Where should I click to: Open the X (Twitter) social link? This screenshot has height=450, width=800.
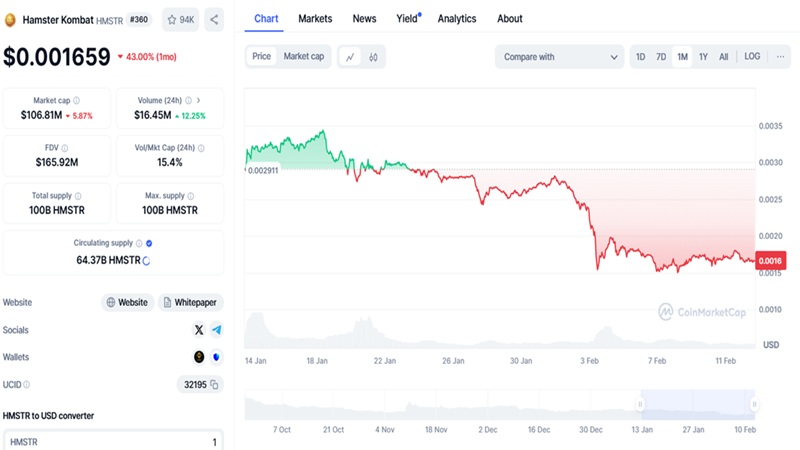click(198, 329)
